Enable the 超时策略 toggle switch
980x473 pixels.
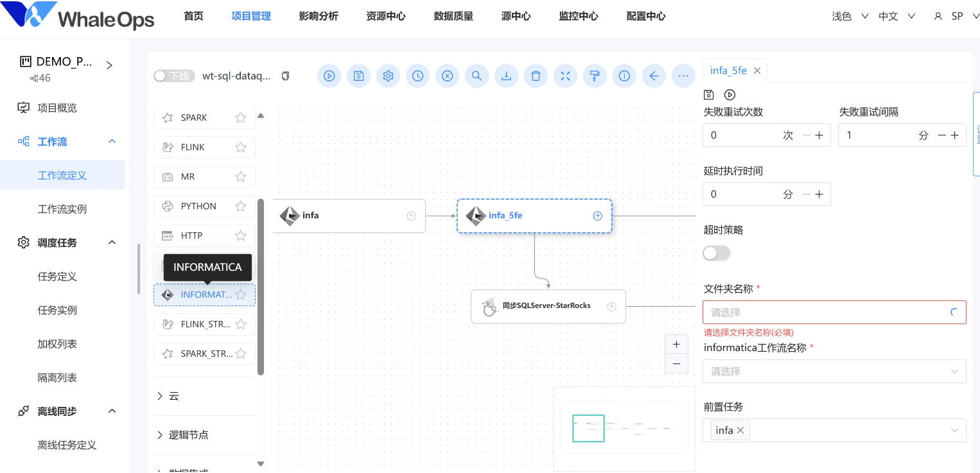717,254
